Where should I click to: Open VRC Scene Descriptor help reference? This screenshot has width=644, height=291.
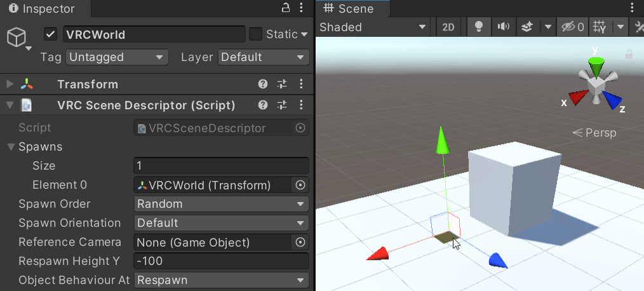coord(263,105)
